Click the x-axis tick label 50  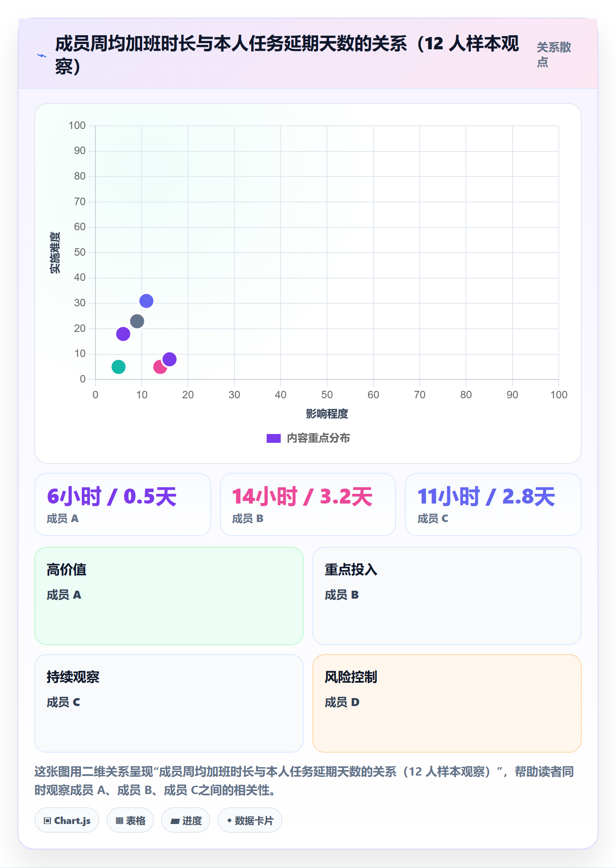[x=327, y=395]
